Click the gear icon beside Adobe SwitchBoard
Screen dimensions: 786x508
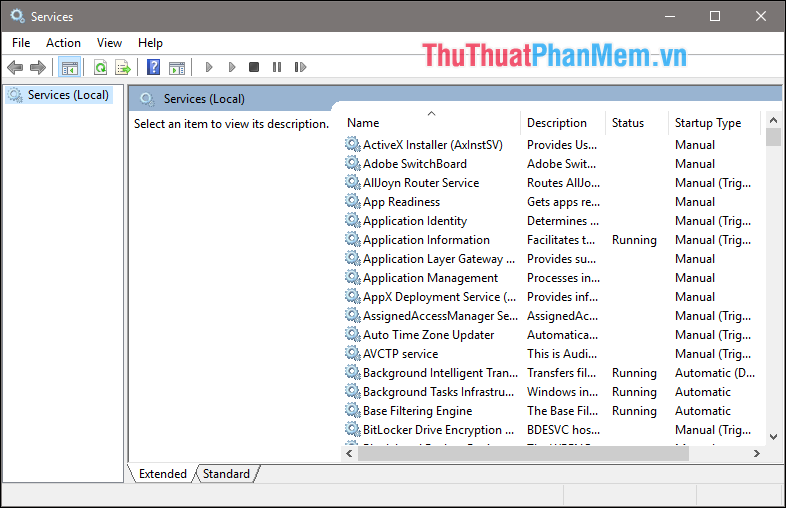(353, 163)
